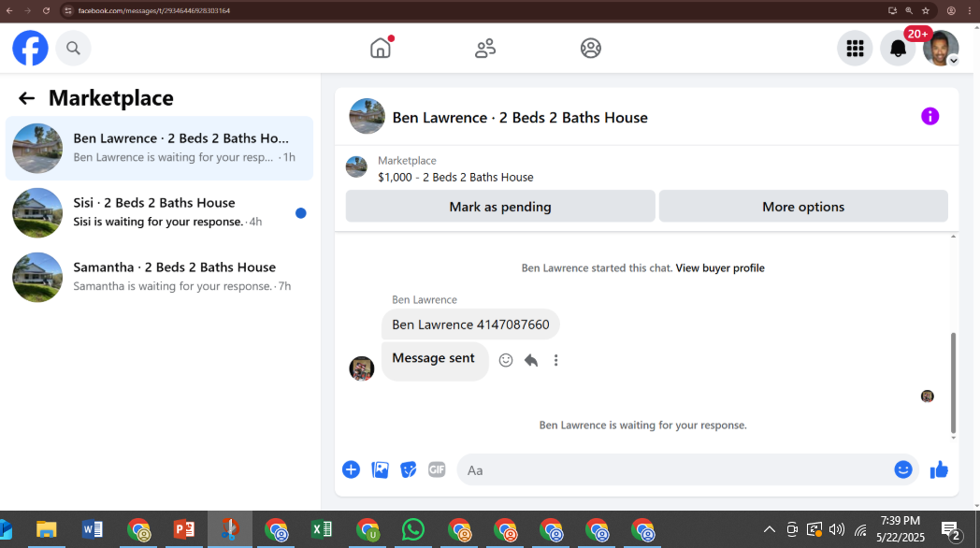Open more actions for Message sent bubble
980x548 pixels.
(x=555, y=360)
